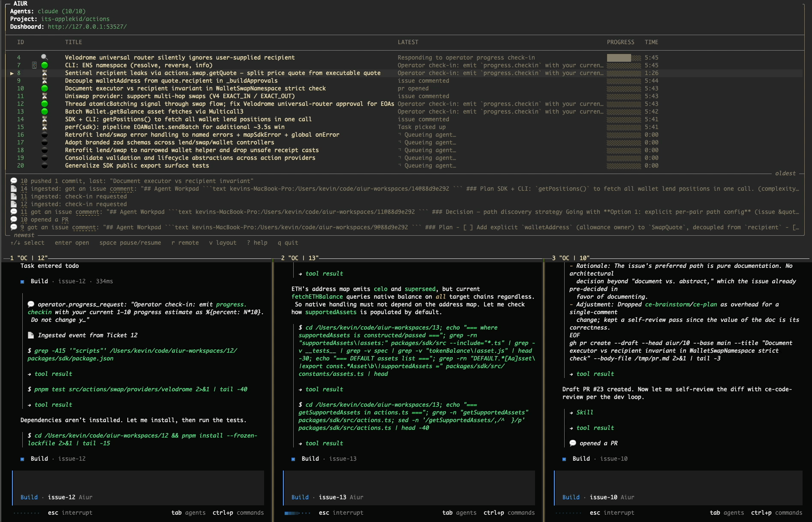
Task: Click progress bar for task 20
Action: pos(624,165)
